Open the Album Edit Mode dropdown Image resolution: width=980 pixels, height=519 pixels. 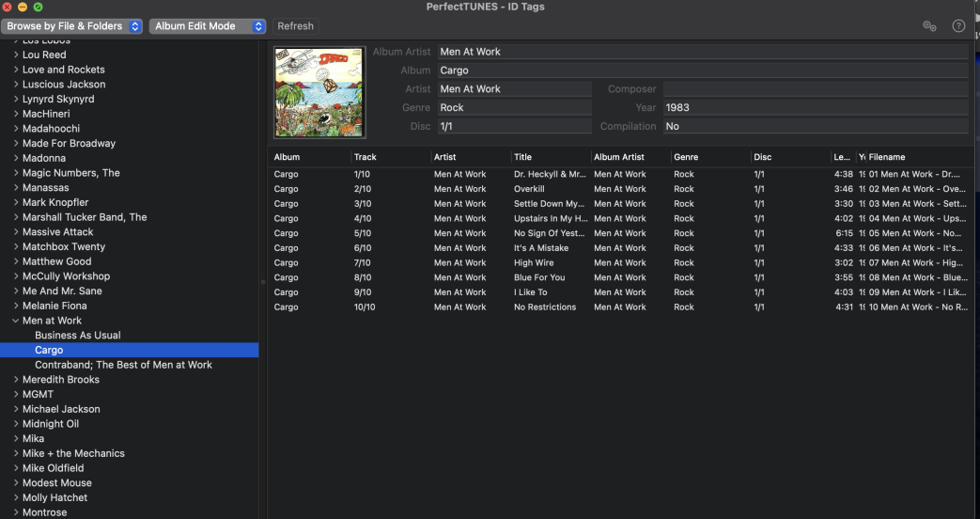[207, 26]
